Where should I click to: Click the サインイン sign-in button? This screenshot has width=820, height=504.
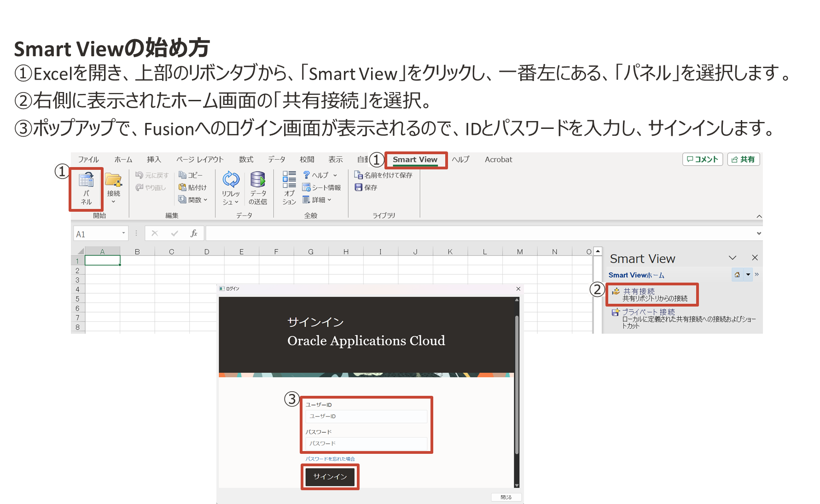(x=330, y=477)
